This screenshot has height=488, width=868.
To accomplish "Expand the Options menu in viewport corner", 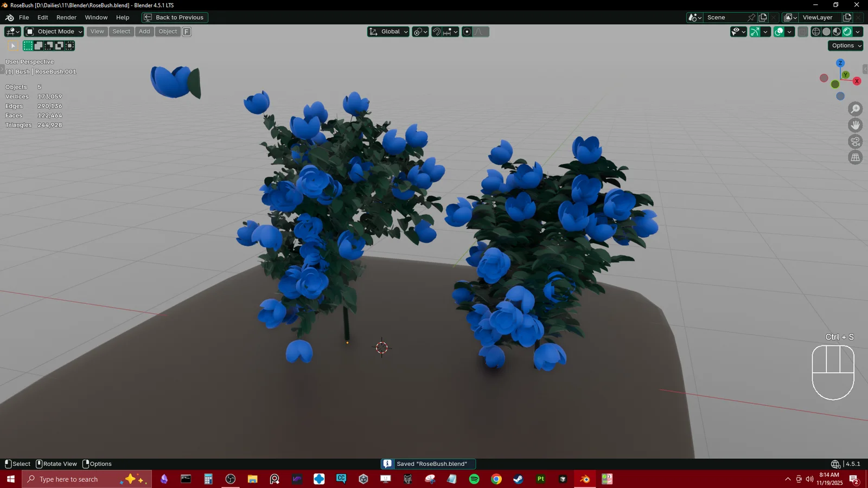I will [x=845, y=46].
